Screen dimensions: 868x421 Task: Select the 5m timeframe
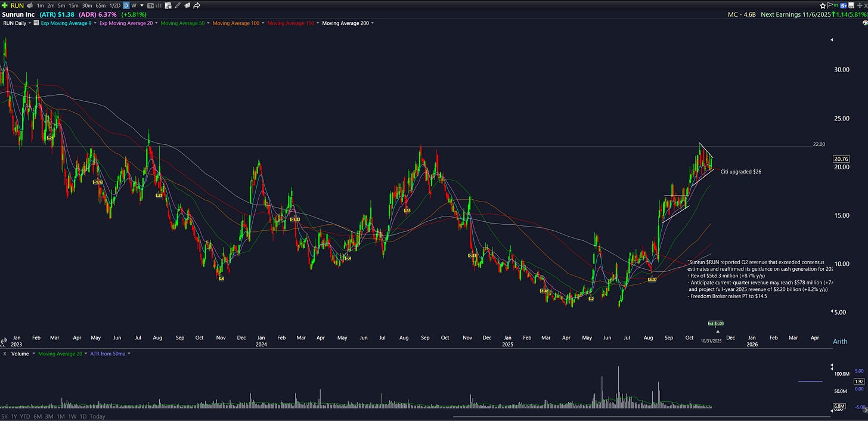61,5
